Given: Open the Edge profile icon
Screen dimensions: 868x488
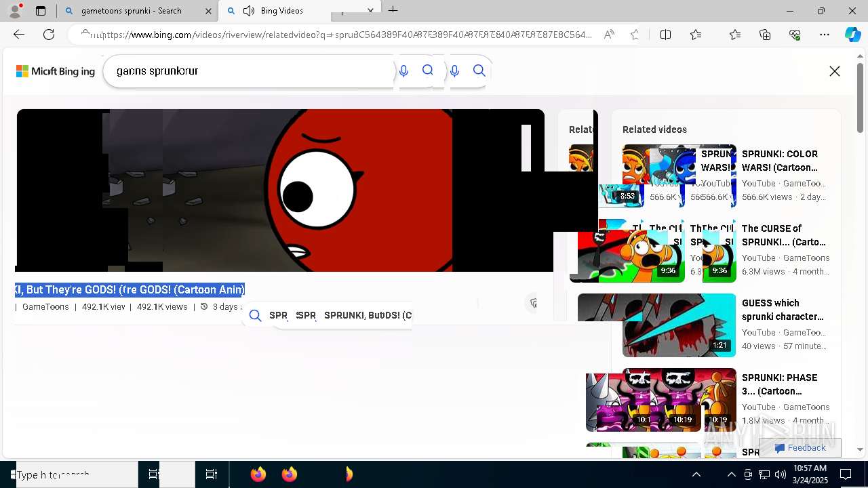Looking at the screenshot, I should coord(15,11).
